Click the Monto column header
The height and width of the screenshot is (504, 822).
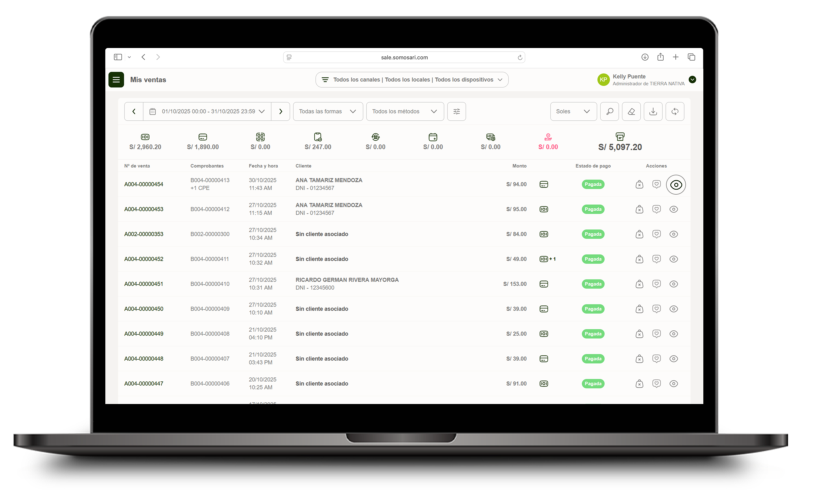[x=519, y=166]
